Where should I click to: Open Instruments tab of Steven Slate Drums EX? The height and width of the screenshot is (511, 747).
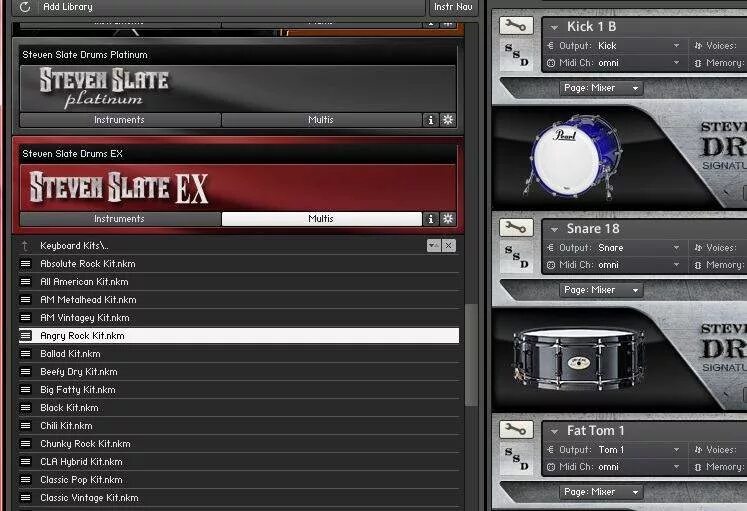[120, 219]
